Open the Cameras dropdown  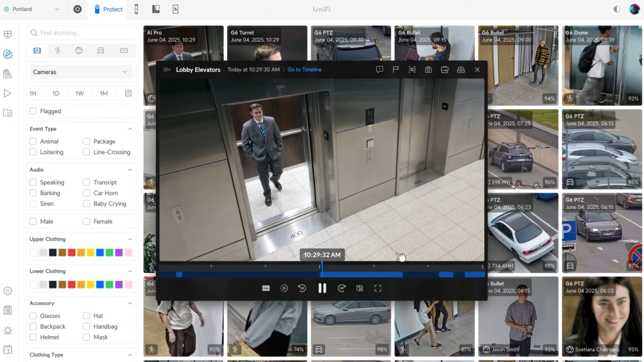pyautogui.click(x=80, y=72)
